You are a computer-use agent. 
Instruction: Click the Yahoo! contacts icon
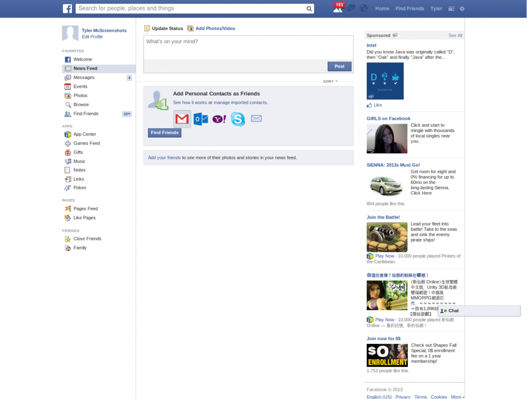[219, 119]
